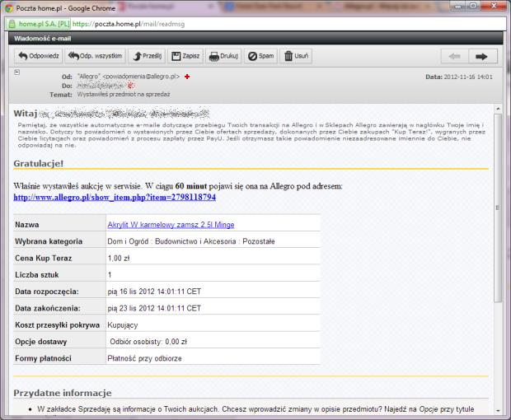The width and height of the screenshot is (511, 420).
Task: Click the Wybrana kategoria row label
Action: [49, 241]
